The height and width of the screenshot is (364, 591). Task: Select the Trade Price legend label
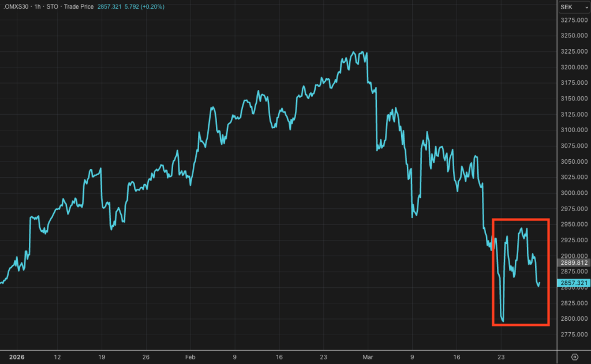click(78, 7)
